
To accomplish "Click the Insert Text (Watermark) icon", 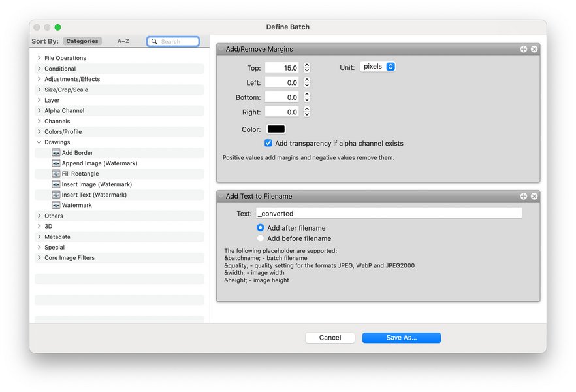I will click(x=57, y=194).
